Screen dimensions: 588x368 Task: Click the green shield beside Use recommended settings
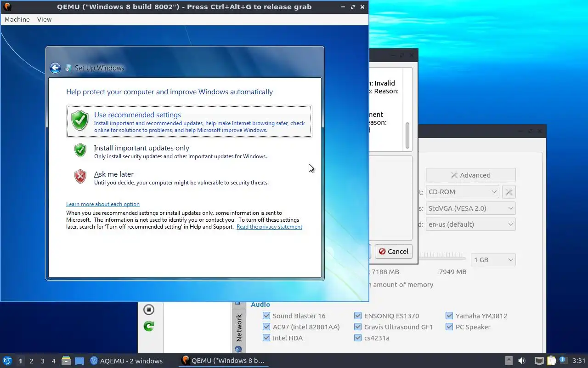[80, 121]
